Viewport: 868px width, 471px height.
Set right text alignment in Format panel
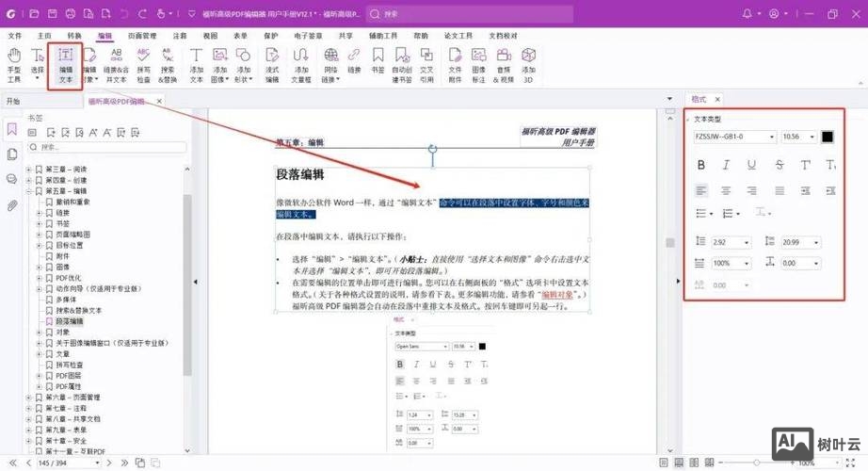tap(751, 190)
